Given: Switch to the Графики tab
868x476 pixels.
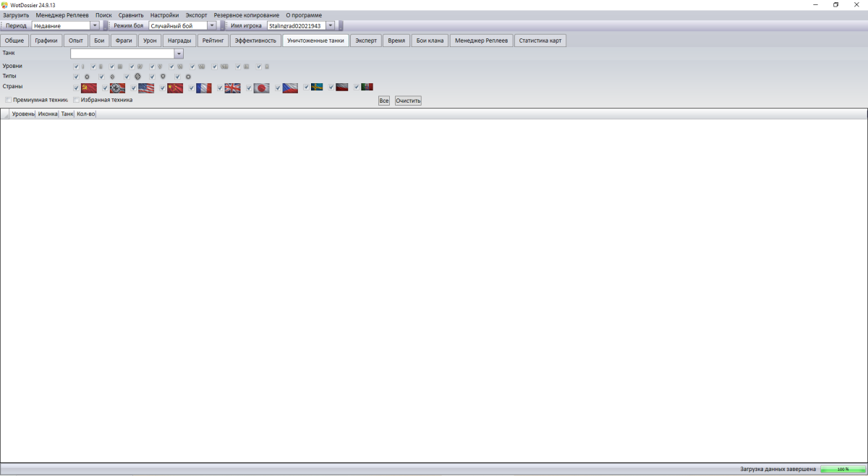Looking at the screenshot, I should 46,41.
